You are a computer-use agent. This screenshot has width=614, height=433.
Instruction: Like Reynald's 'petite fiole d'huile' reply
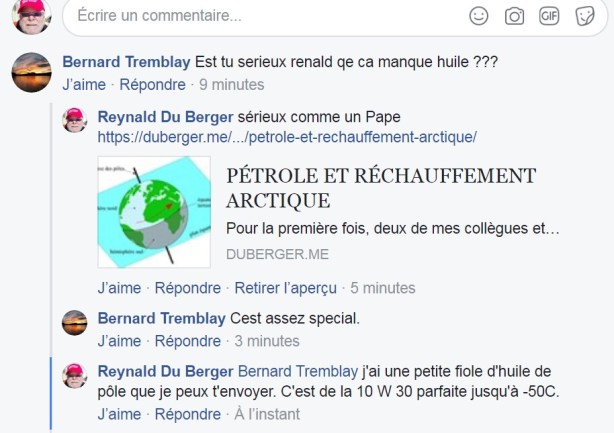(x=119, y=414)
